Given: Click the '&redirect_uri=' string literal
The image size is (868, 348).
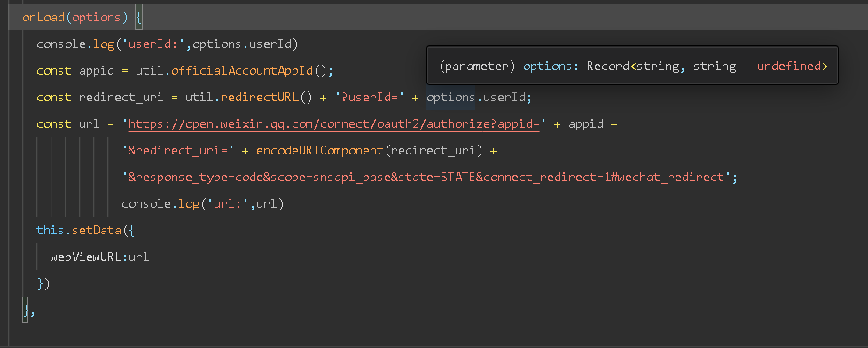Looking at the screenshot, I should coord(178,151).
